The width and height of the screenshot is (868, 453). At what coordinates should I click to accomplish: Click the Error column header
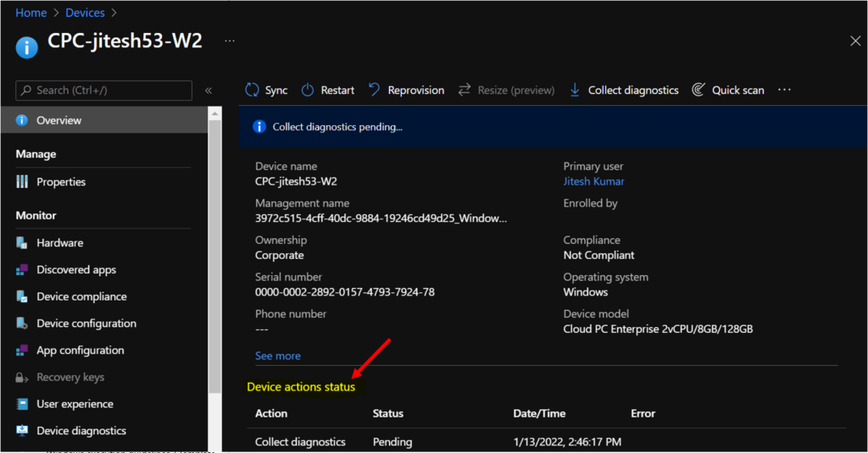tap(643, 413)
